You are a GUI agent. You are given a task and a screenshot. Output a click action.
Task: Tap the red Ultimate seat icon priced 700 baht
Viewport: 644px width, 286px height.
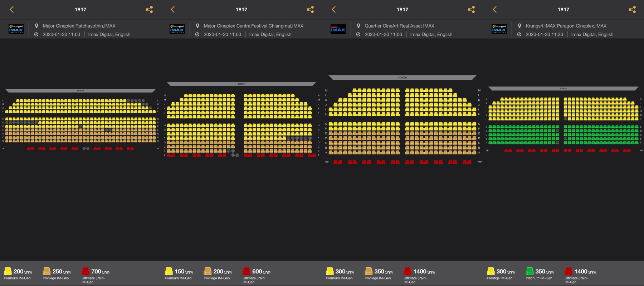click(x=86, y=271)
